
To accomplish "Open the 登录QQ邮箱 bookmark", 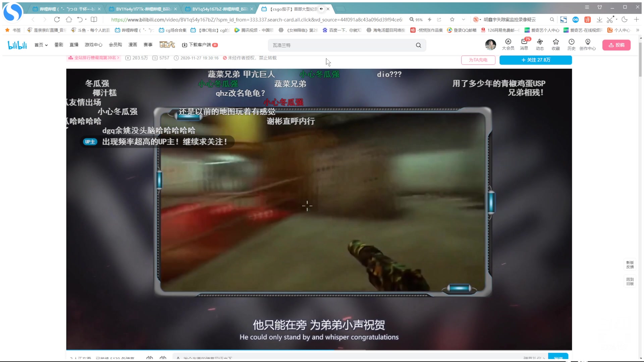I will 462,30.
